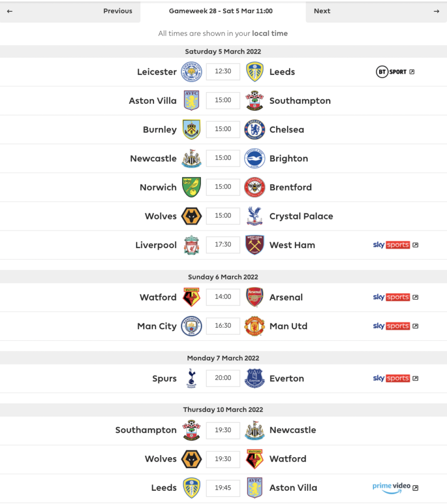
Task: Select the Chelsea badge next to Chelsea
Action: [255, 129]
